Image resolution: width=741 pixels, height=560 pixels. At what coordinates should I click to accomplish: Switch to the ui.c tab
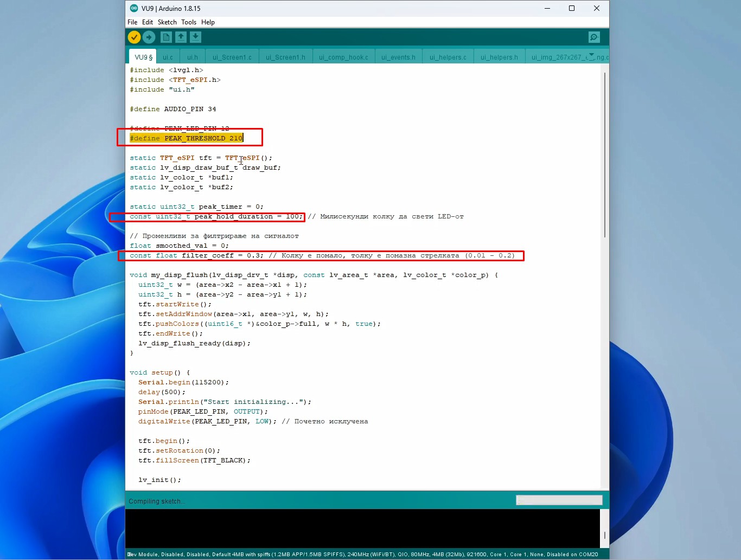point(168,57)
